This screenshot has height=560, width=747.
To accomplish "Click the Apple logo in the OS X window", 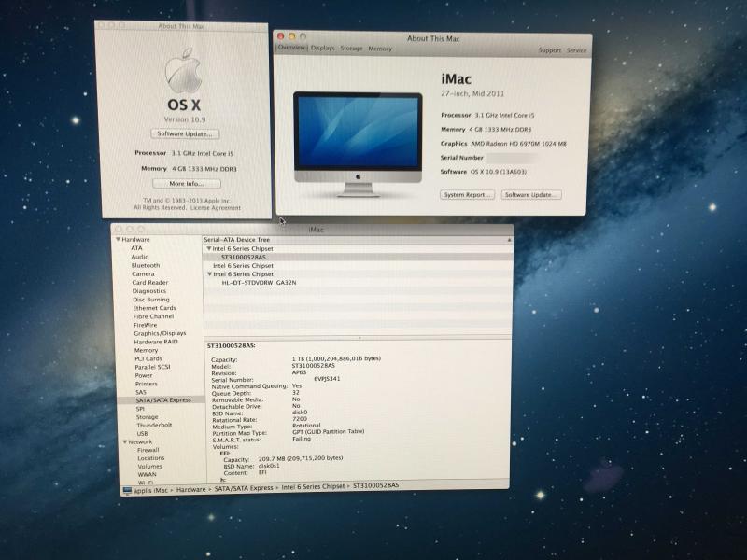I will coord(184,70).
